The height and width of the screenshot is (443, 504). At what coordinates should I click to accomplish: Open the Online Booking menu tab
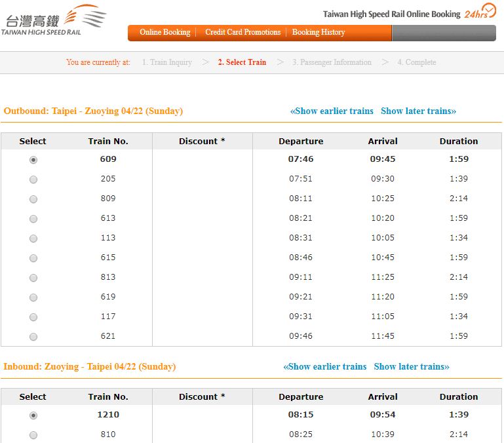coord(165,32)
